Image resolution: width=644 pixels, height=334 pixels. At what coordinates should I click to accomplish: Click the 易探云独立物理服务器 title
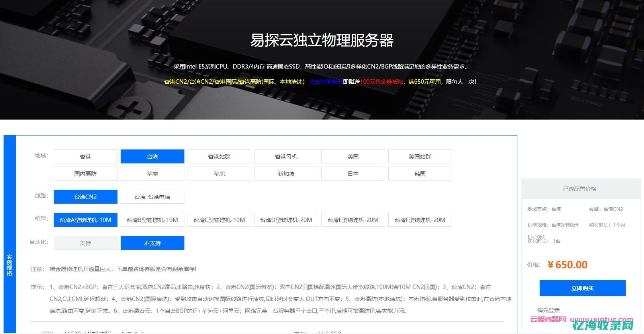point(322,40)
